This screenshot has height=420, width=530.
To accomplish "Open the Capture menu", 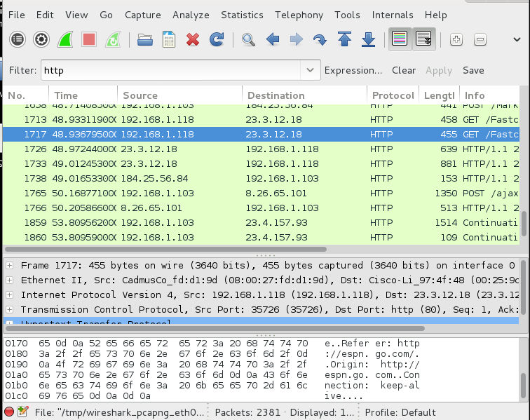I will (x=142, y=15).
